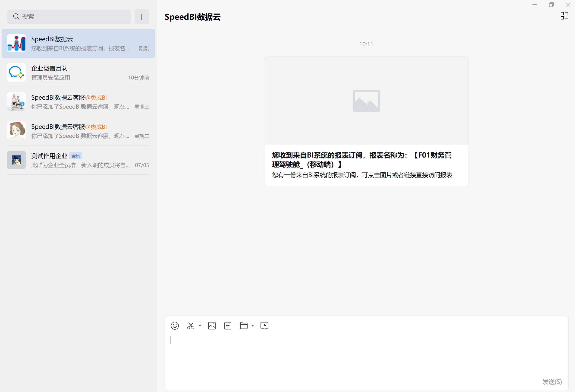575x392 pixels.
Task: Open SpeedBI数据云客服 chat from 星期三
Action: point(78,102)
